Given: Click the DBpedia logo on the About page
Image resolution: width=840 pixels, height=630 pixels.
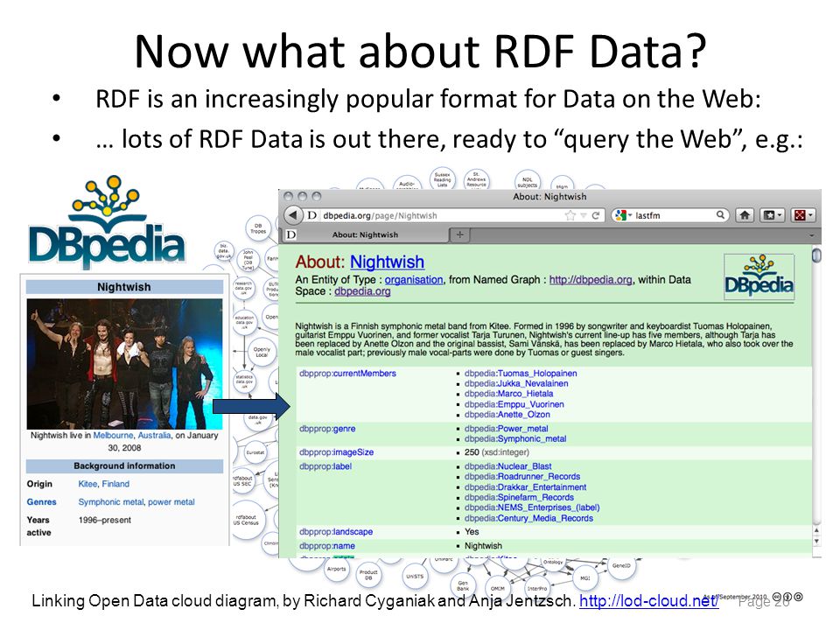Looking at the screenshot, I should 759,276.
